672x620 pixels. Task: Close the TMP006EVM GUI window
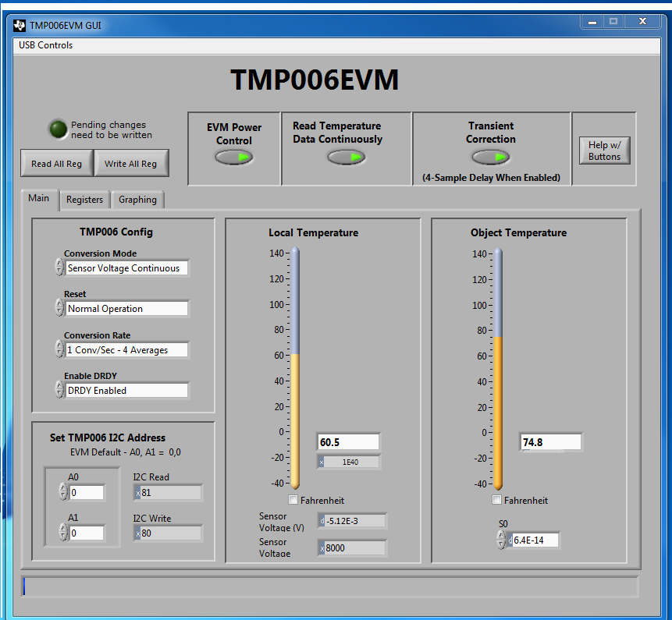[x=642, y=21]
